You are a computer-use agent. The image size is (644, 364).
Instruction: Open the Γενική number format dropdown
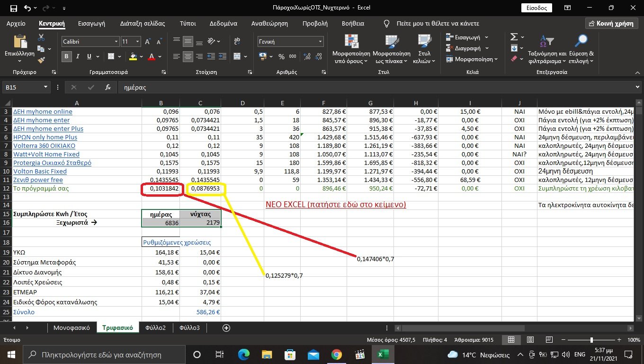point(320,42)
